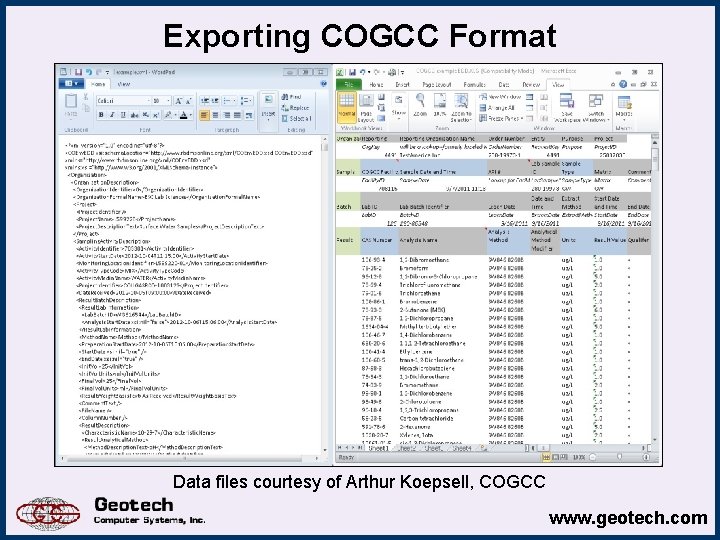Open the Excel Show dropdown
This screenshot has height=540, width=720.
pyautogui.click(x=399, y=107)
